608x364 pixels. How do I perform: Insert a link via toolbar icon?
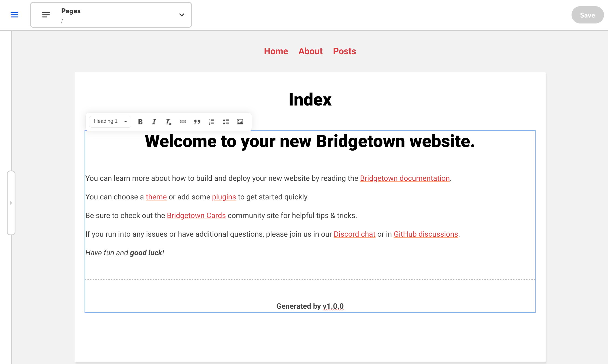(x=183, y=122)
